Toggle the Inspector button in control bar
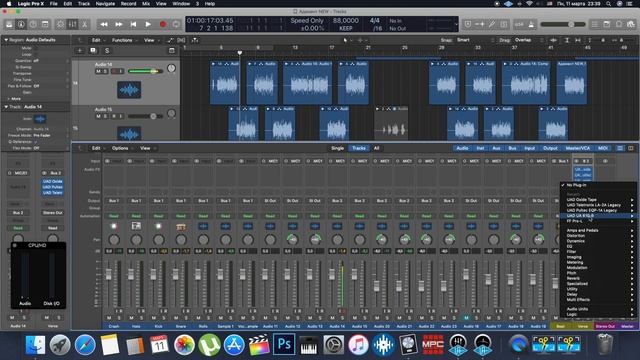The image size is (640, 360). click(21, 24)
